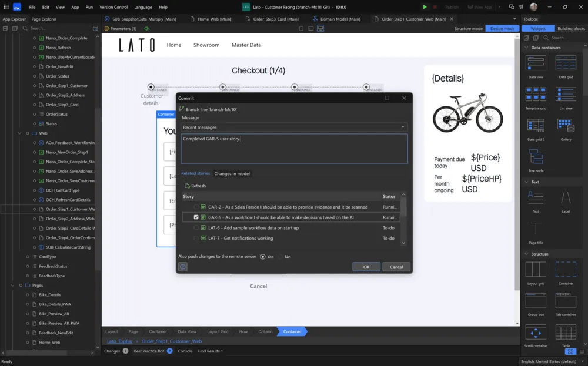The image size is (588, 366).
Task: Collapse the Web folder in App Explorer
Action: click(x=19, y=133)
